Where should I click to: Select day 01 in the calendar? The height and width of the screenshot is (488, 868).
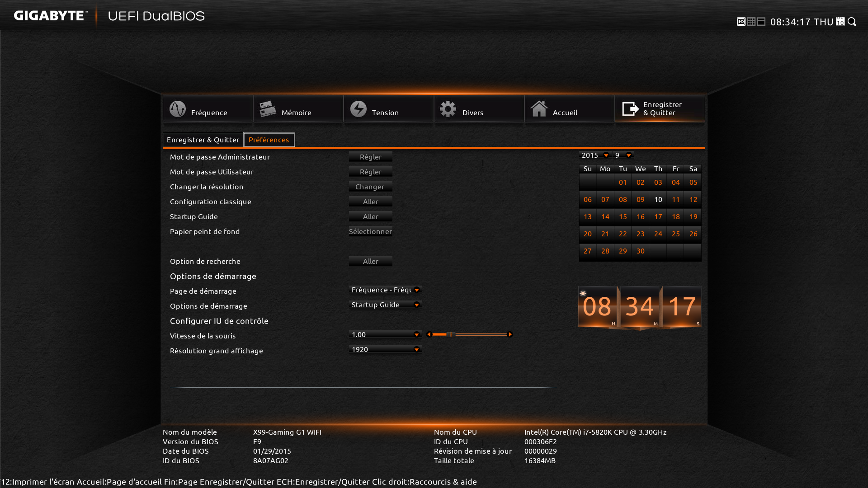[x=623, y=183]
